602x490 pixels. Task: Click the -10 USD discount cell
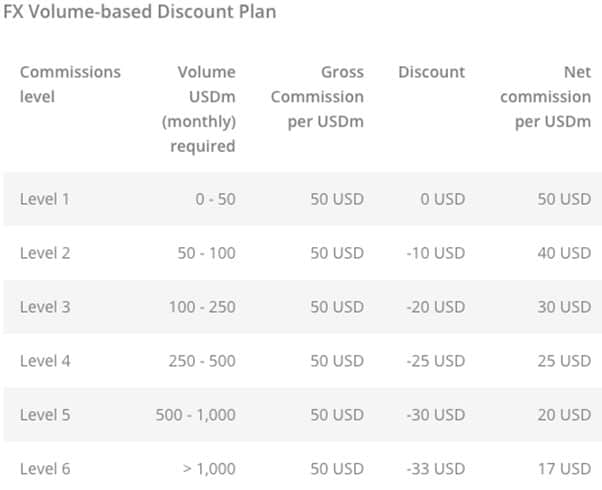436,253
